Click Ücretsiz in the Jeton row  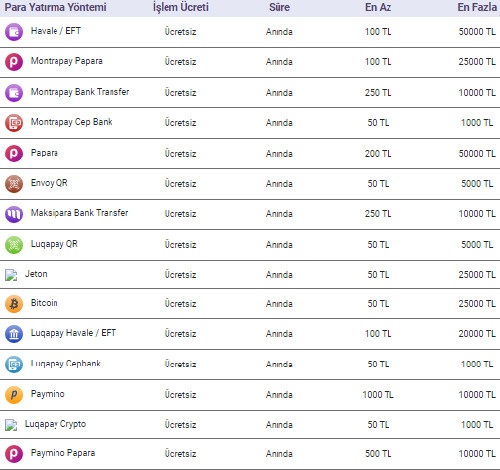[x=180, y=275]
